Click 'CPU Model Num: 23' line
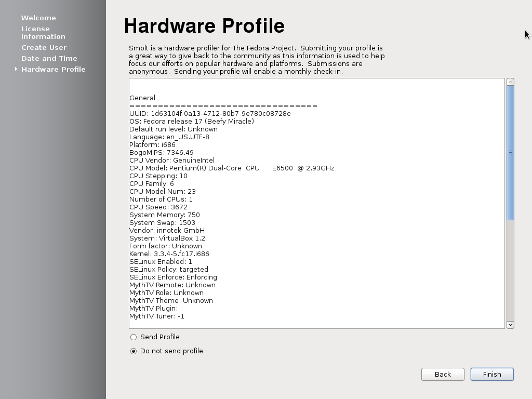The width and height of the screenshot is (532, 399). [x=163, y=192]
